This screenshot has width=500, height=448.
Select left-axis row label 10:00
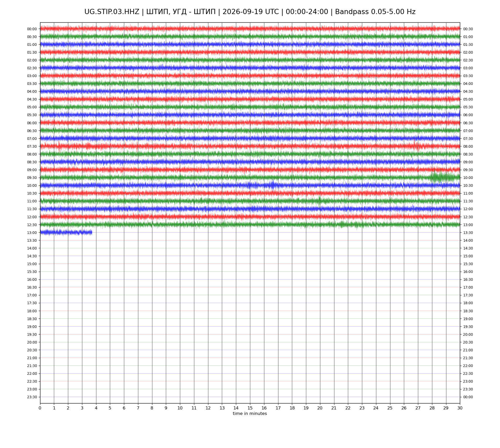(32, 185)
